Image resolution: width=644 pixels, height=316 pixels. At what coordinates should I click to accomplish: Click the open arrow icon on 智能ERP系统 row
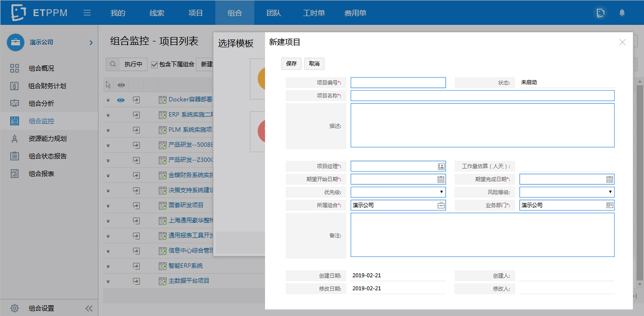136,266
